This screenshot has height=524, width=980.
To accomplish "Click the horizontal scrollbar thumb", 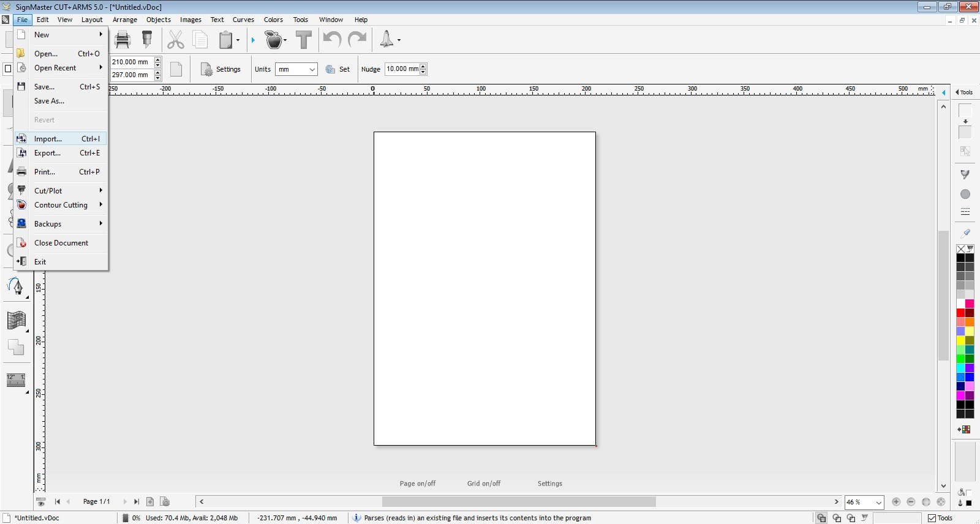I will [x=519, y=502].
